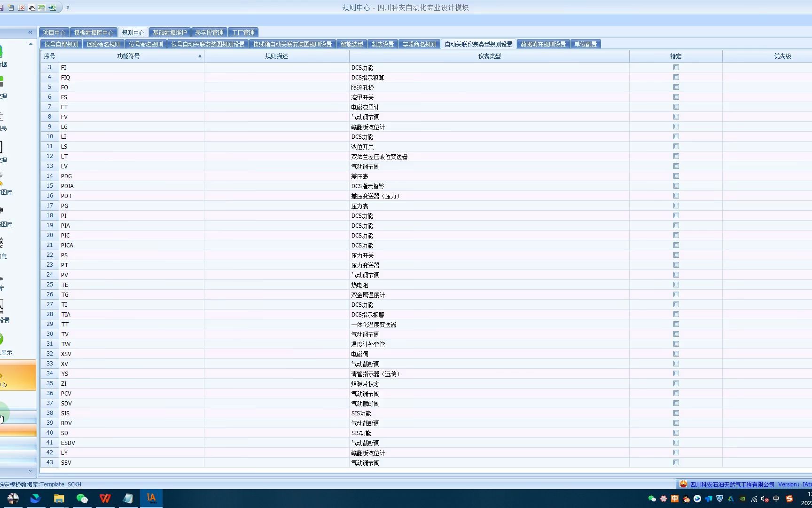Open the 回路命名规则 sub-tab
Screen dimensions: 812x508
(103, 44)
